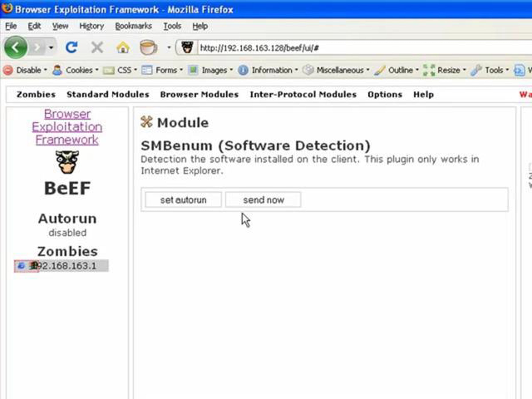The image size is (532, 399).
Task: Open the Browser Modules menu
Action: (199, 94)
